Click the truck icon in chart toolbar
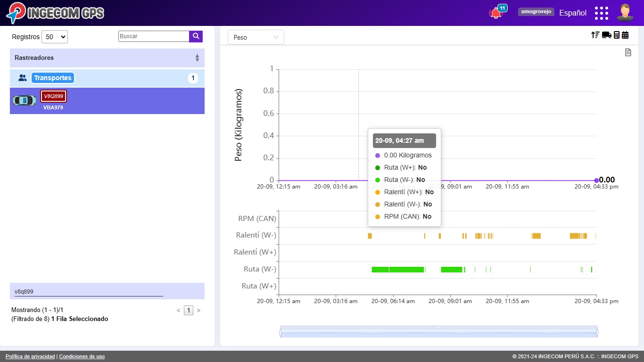The image size is (644, 362). 606,35
